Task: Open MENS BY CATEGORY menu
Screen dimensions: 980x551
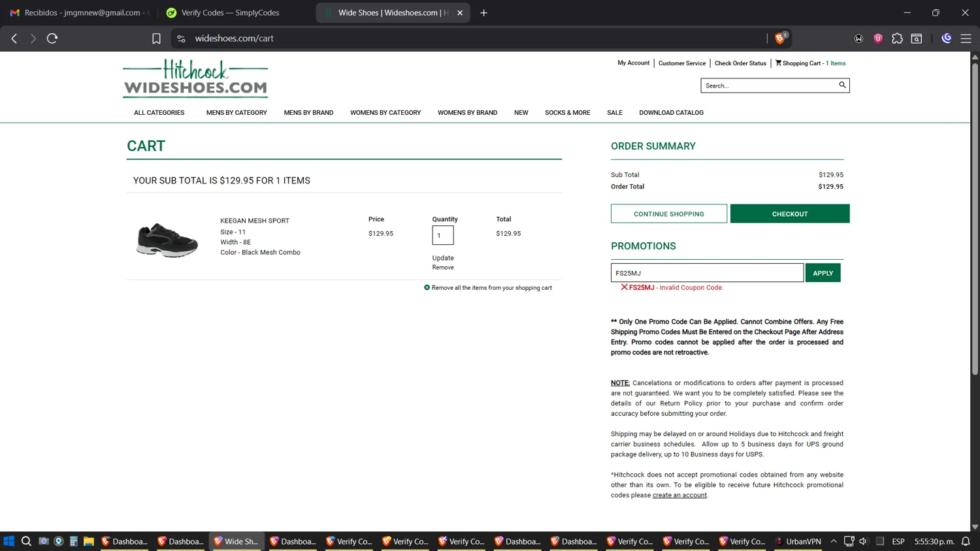Action: pos(237,113)
